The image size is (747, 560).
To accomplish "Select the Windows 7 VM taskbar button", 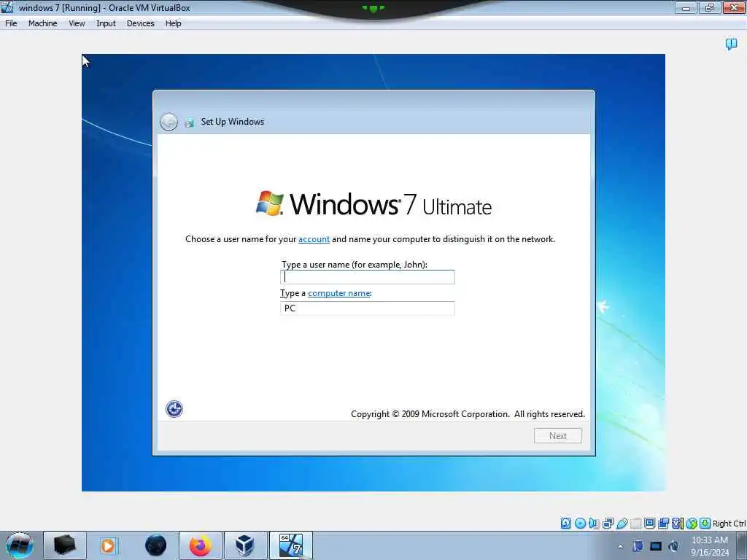I will [x=290, y=545].
